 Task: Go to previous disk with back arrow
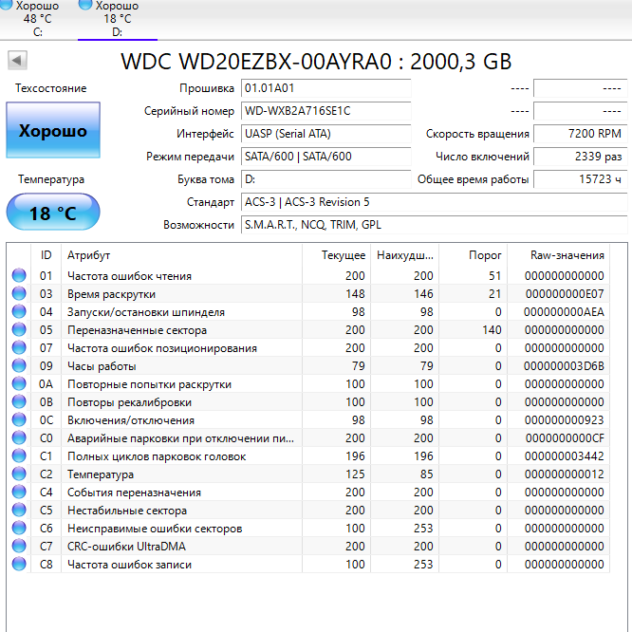(x=17, y=60)
